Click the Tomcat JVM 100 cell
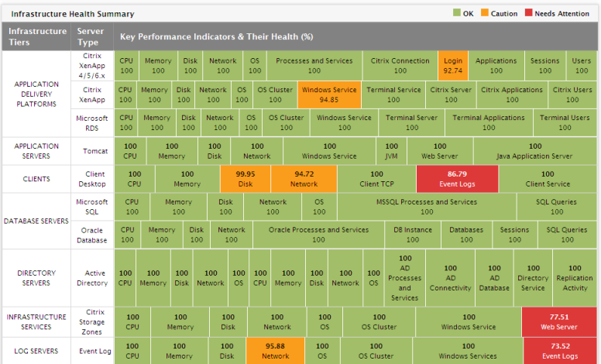Image resolution: width=601 pixels, height=364 pixels. click(x=391, y=151)
